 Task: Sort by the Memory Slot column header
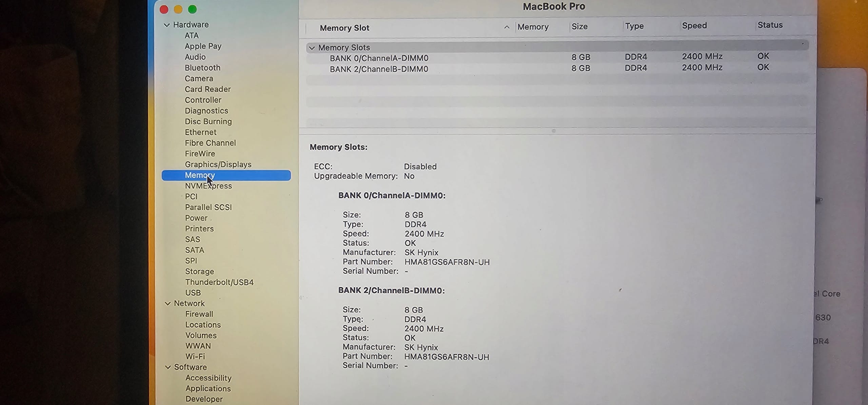pos(344,28)
